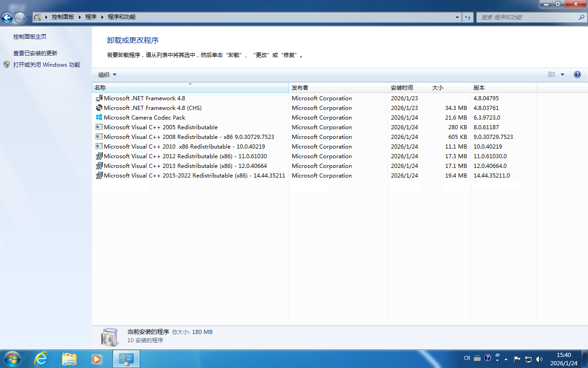Click 打开或关闭 Windows 功能
Screen dimensions: 588x368
46,65
